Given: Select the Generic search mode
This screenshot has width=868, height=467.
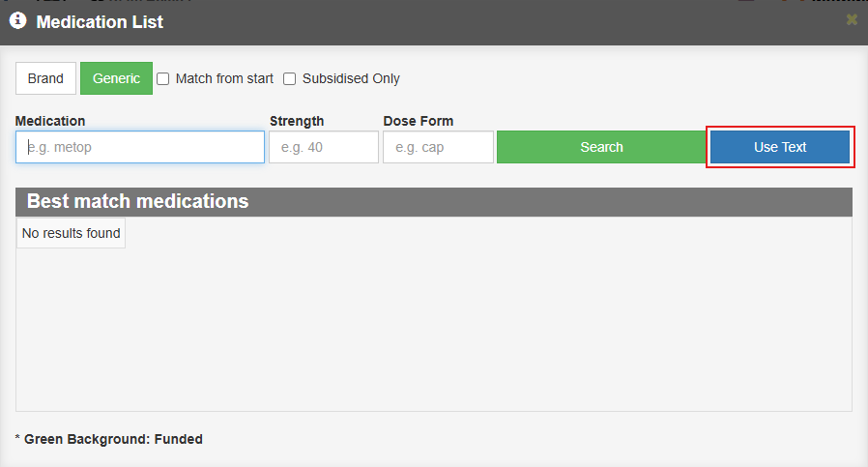Looking at the screenshot, I should point(116,78).
